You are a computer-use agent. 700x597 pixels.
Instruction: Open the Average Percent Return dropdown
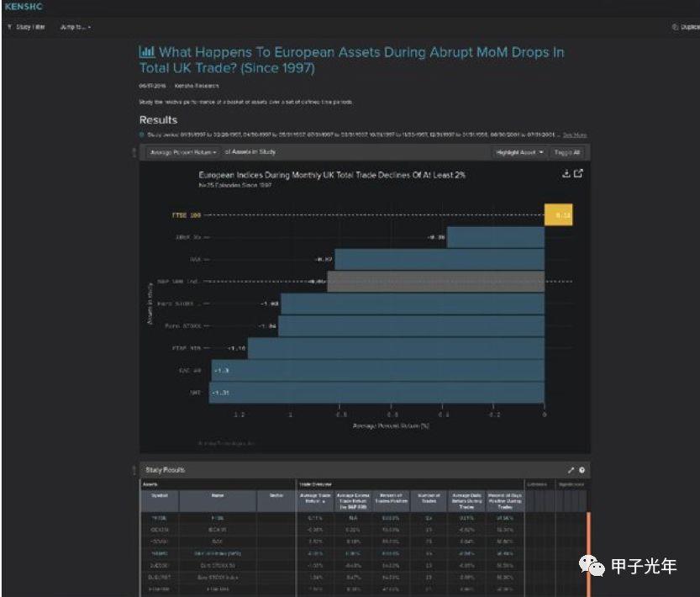point(183,152)
